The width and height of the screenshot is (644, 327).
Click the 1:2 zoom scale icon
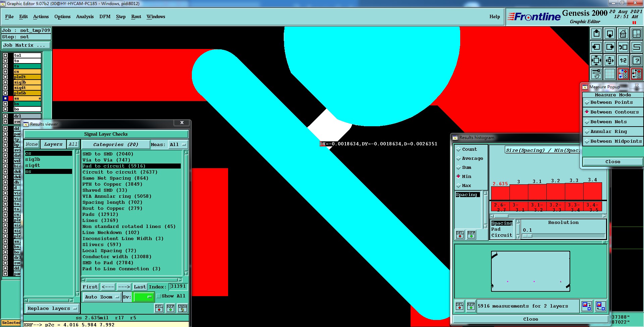tap(623, 60)
